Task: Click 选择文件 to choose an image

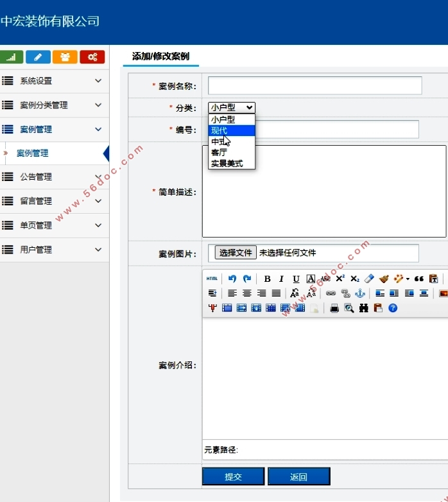Action: [x=236, y=253]
